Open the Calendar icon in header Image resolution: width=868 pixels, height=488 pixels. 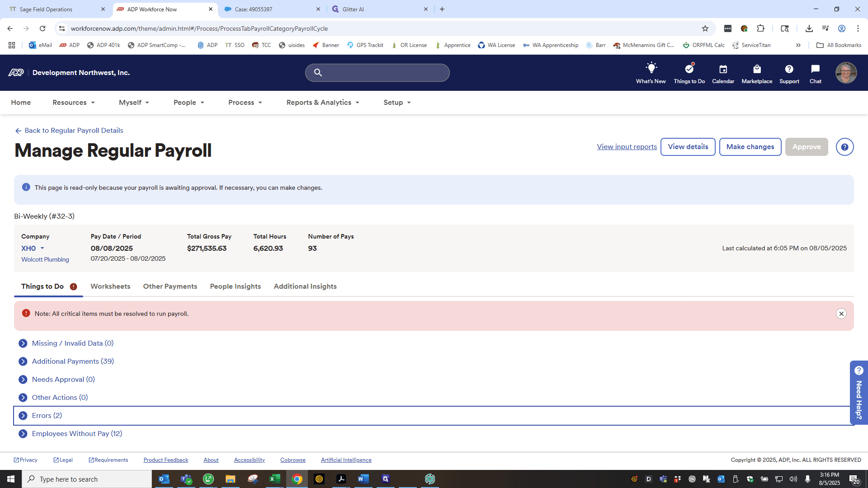pyautogui.click(x=723, y=69)
